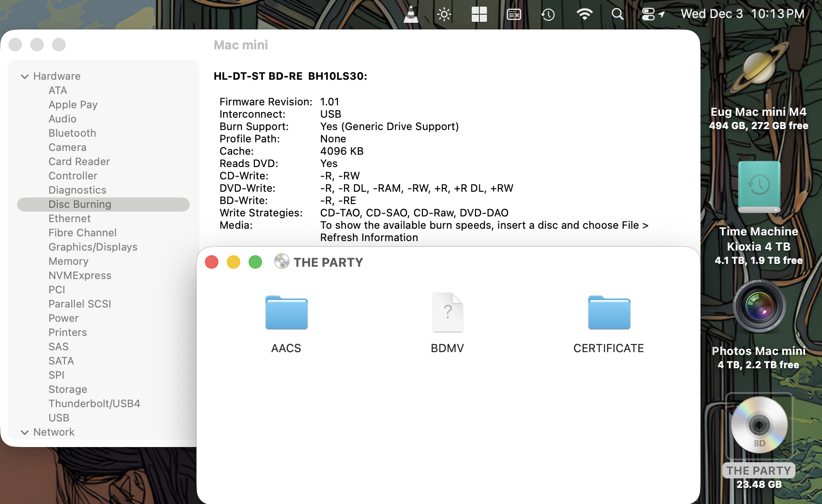Open the BDMV unknown file
822x504 pixels.
(x=448, y=312)
